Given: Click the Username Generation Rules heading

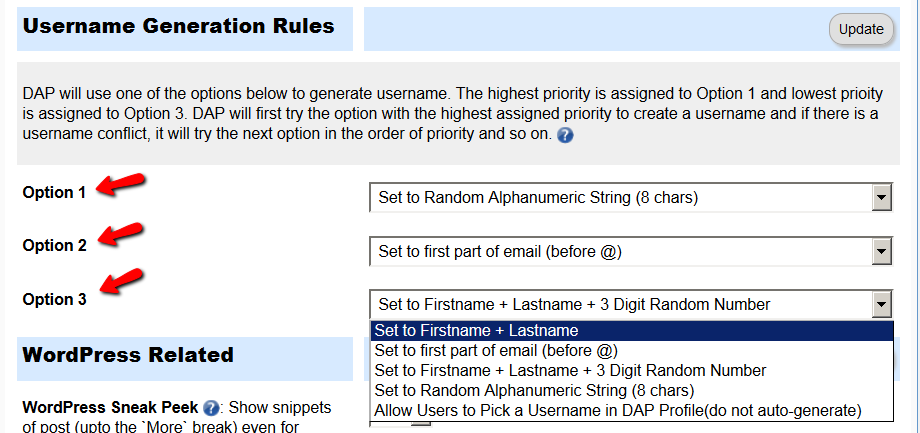Looking at the screenshot, I should [178, 26].
